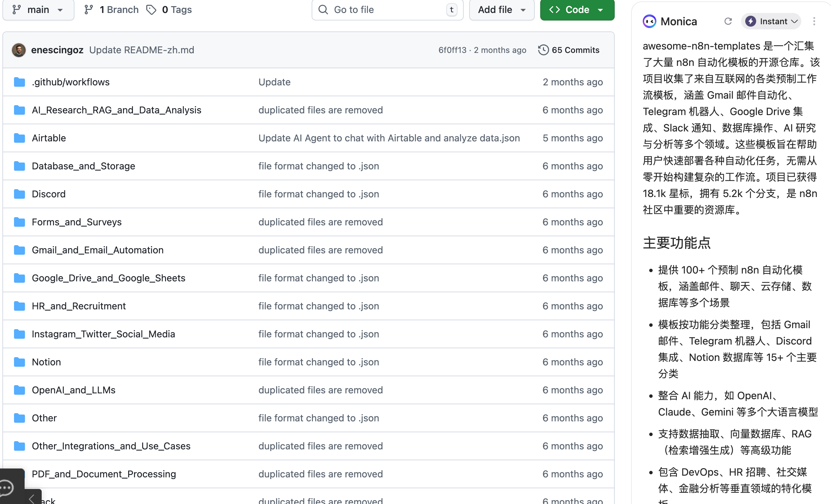Collapse sidebar with bottom-left arrow
The height and width of the screenshot is (504, 831).
[x=32, y=499]
